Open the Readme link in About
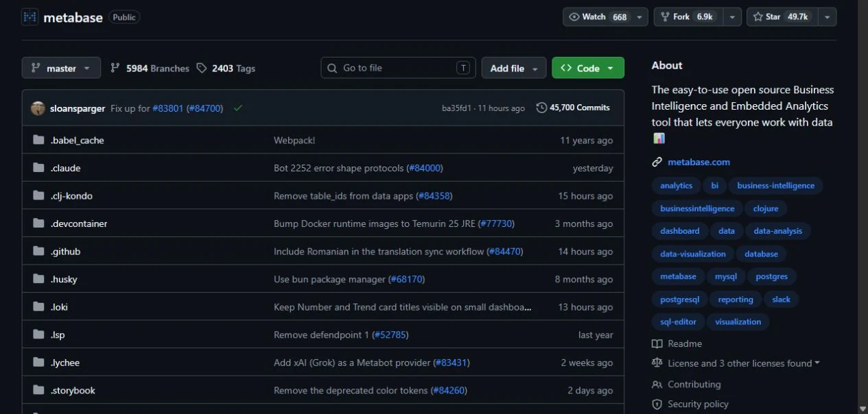This screenshot has width=868, height=414. click(685, 343)
